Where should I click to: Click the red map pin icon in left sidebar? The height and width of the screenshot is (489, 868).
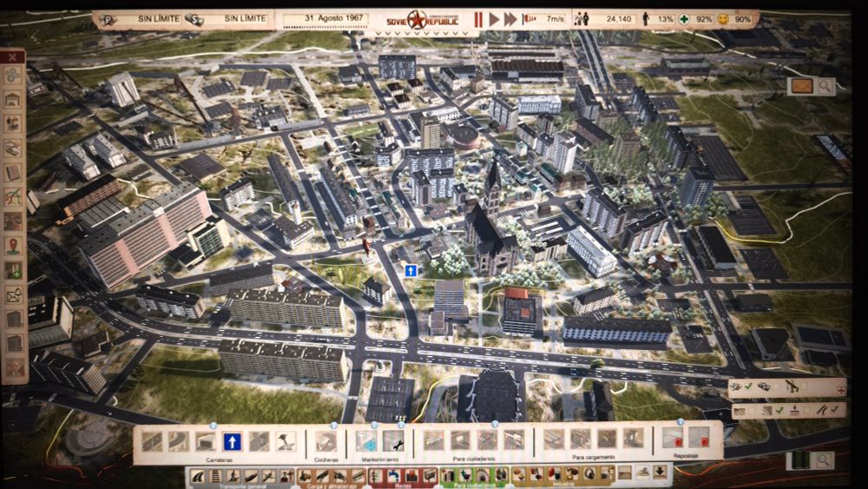coord(13,246)
